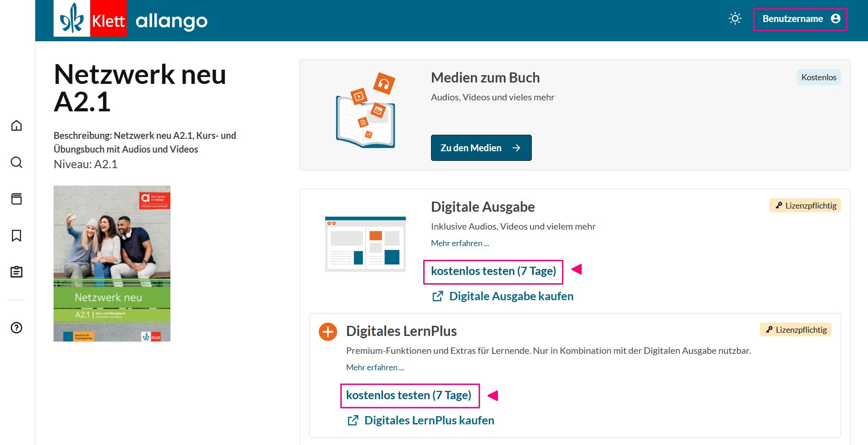
Task: Click the orange plus icon beside Digitales LernPlus
Action: point(328,331)
